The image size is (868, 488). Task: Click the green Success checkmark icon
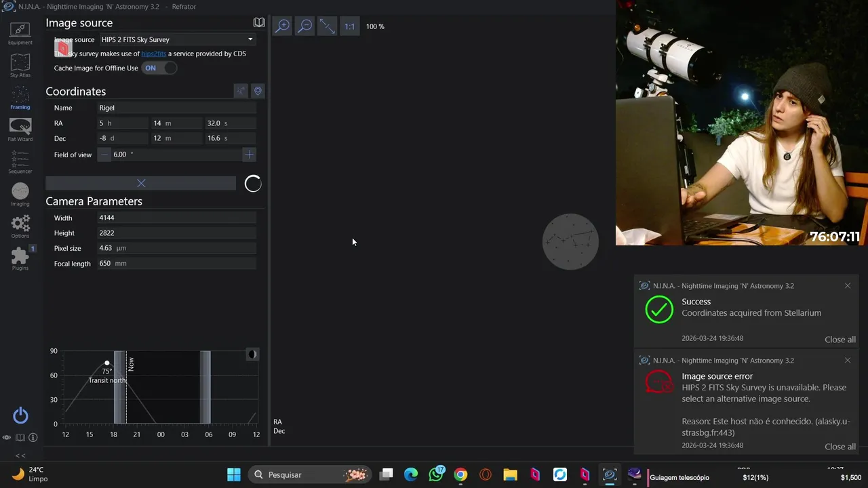tap(659, 309)
